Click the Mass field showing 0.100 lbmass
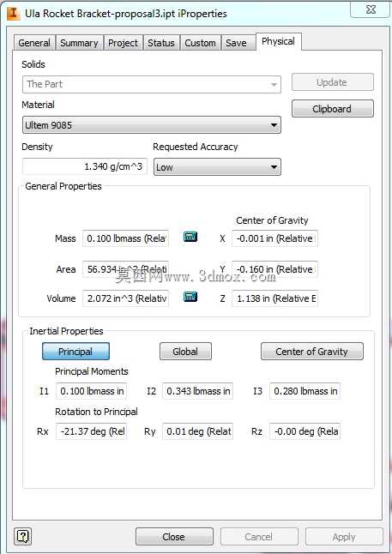 click(125, 238)
